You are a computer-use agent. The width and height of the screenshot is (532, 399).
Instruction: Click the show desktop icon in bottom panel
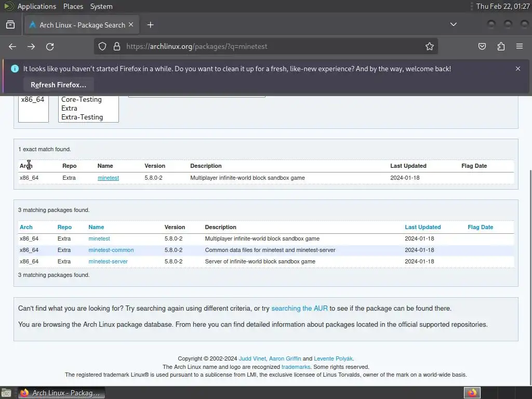pos(6,393)
